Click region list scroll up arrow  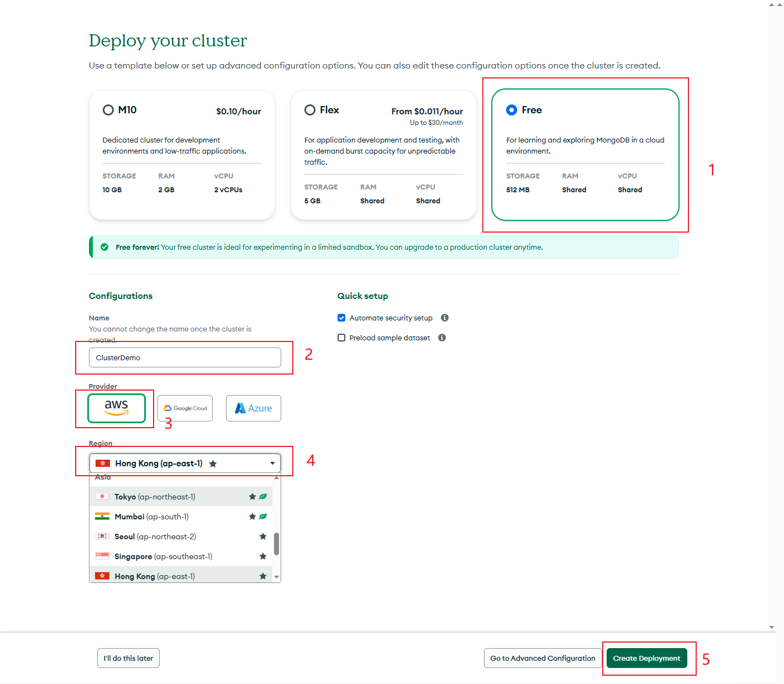pos(276,477)
